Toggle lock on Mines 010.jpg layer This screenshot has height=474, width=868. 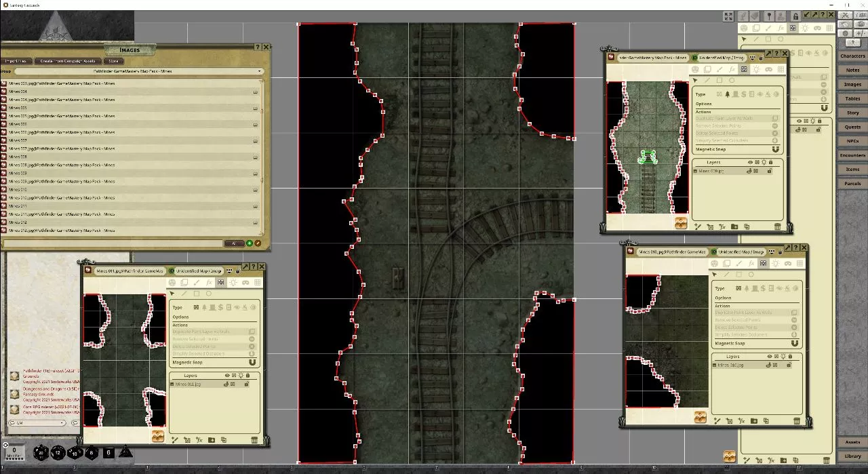pyautogui.click(x=789, y=365)
